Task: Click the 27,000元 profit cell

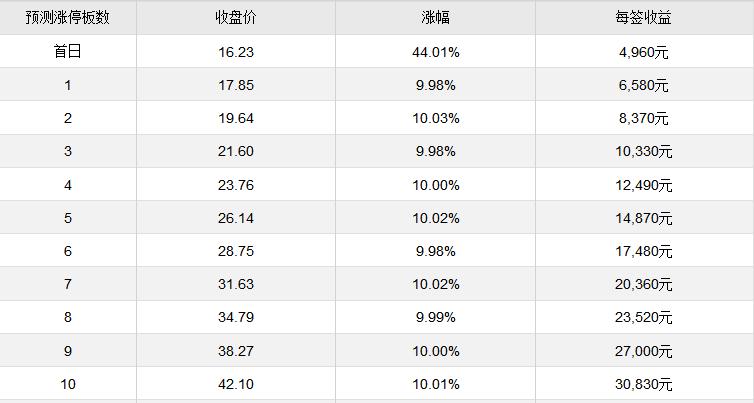Action: tap(644, 351)
